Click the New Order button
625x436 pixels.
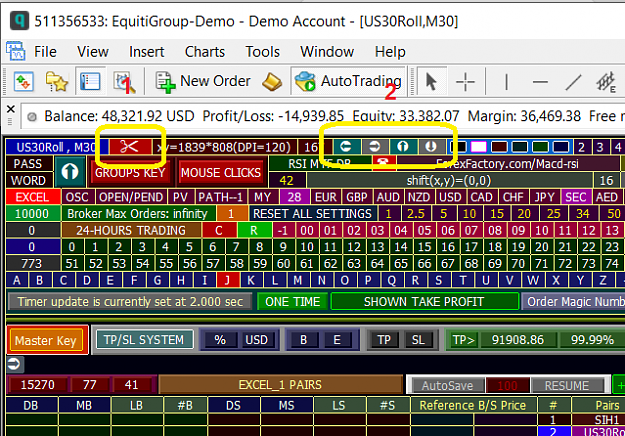point(203,81)
